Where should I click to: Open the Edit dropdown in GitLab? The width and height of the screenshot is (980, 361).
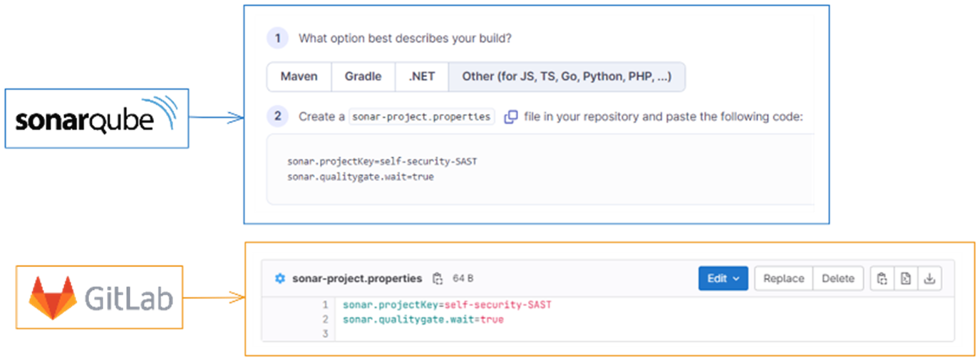click(723, 278)
